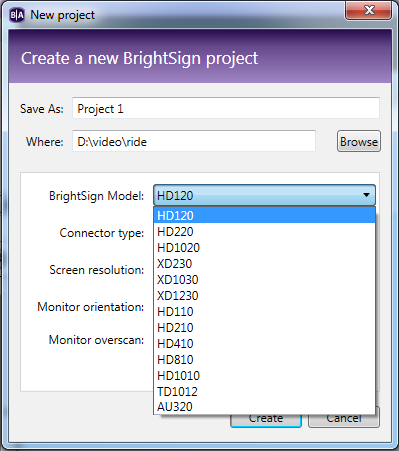
Task: Select HD120 in the model list
Action: (264, 215)
